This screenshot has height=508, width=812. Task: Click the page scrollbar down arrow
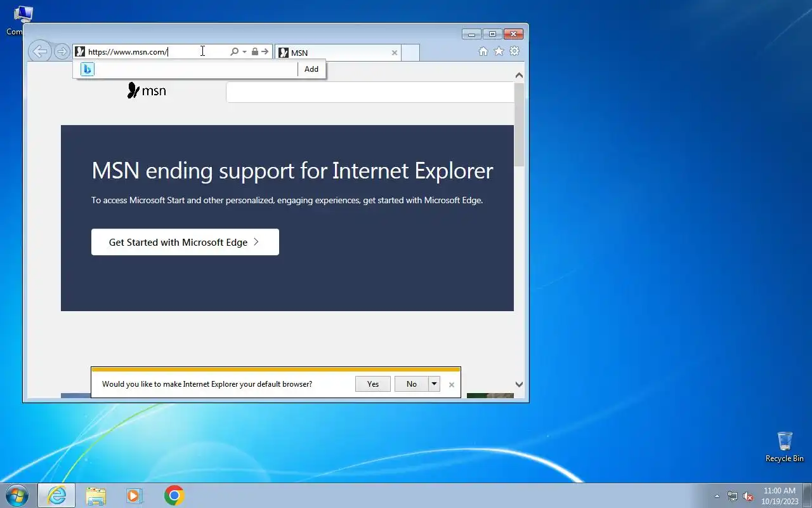pyautogui.click(x=519, y=384)
